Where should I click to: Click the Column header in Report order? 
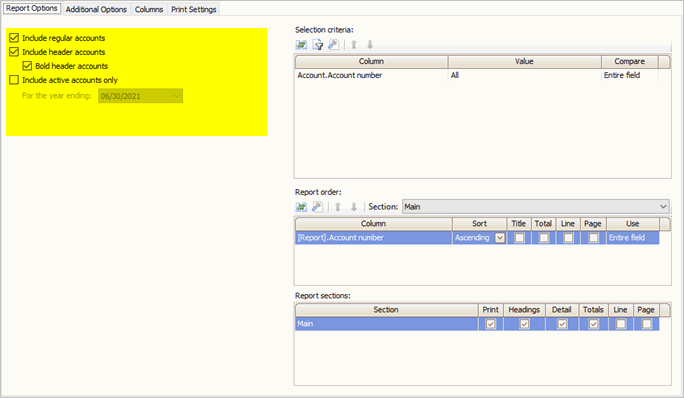pos(373,224)
